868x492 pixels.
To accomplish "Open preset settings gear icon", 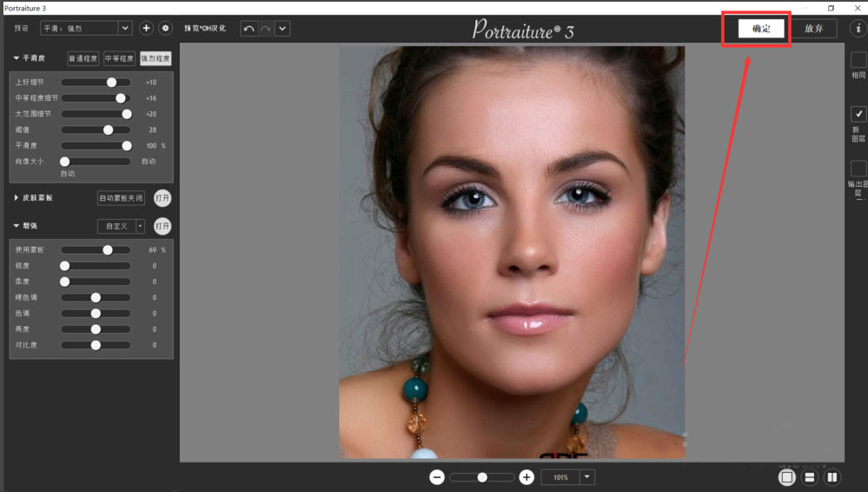I will click(x=165, y=29).
